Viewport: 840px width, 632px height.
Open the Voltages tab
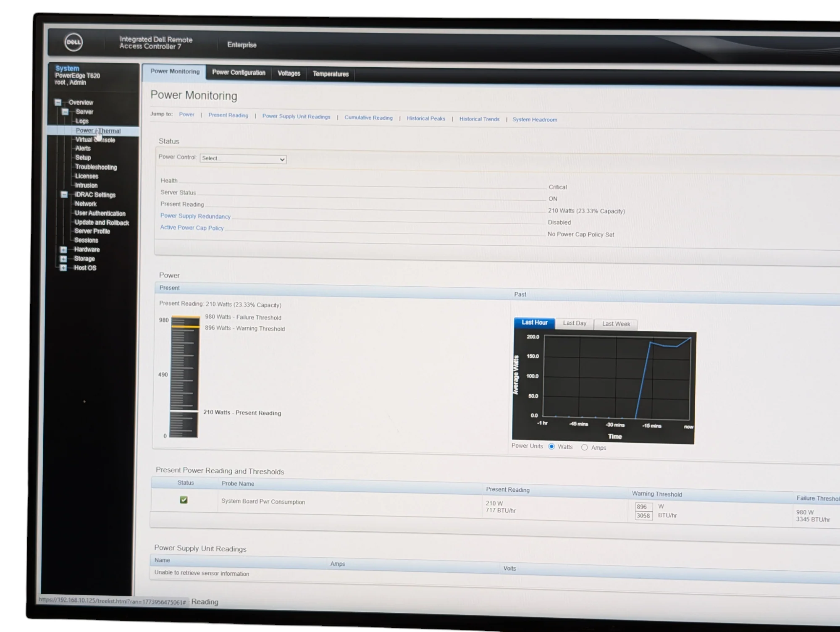tap(289, 73)
